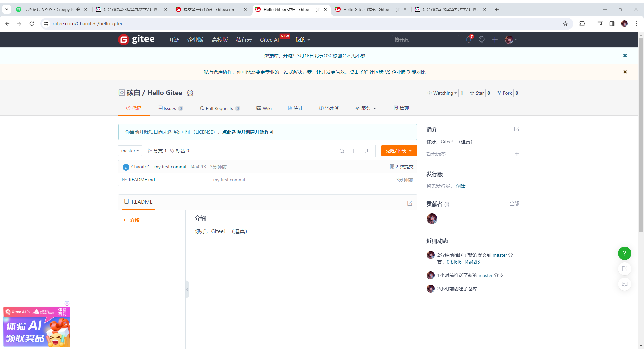644x349 pixels.
Task: Open the user avatar menu in header
Action: (x=511, y=40)
